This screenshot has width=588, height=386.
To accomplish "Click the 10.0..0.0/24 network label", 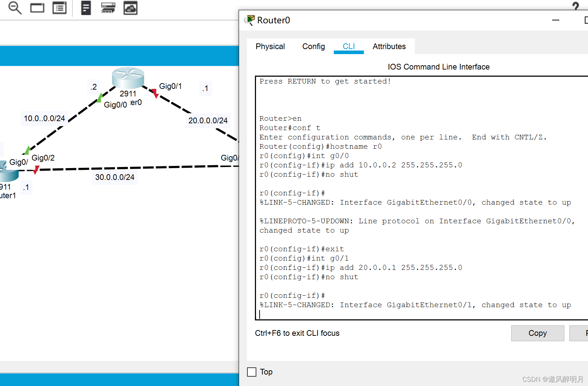I will [x=44, y=118].
